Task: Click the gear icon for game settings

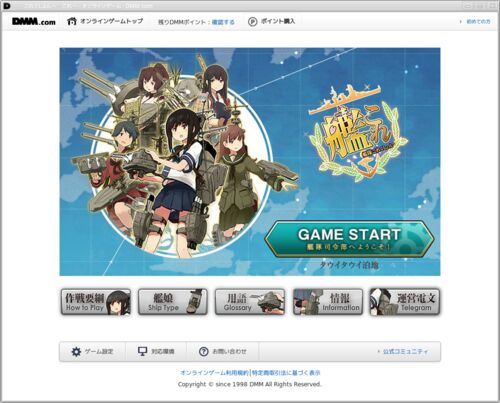Action: coord(76,352)
